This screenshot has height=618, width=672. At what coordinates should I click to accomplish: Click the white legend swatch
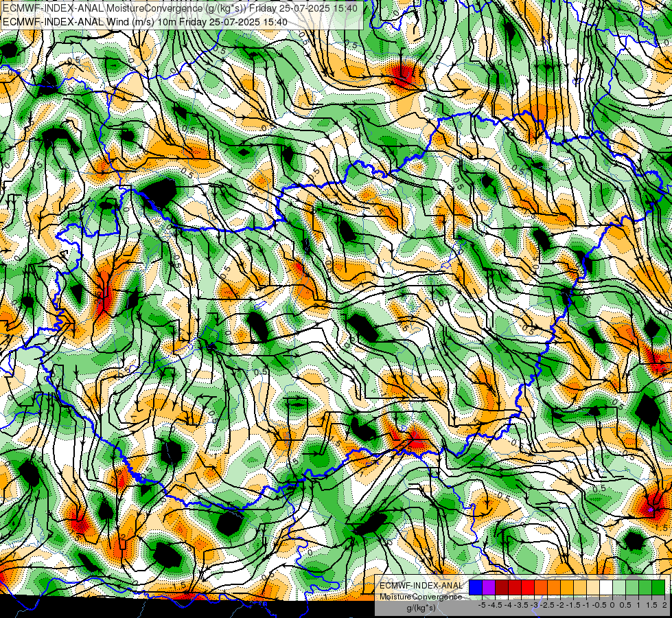pos(606,587)
